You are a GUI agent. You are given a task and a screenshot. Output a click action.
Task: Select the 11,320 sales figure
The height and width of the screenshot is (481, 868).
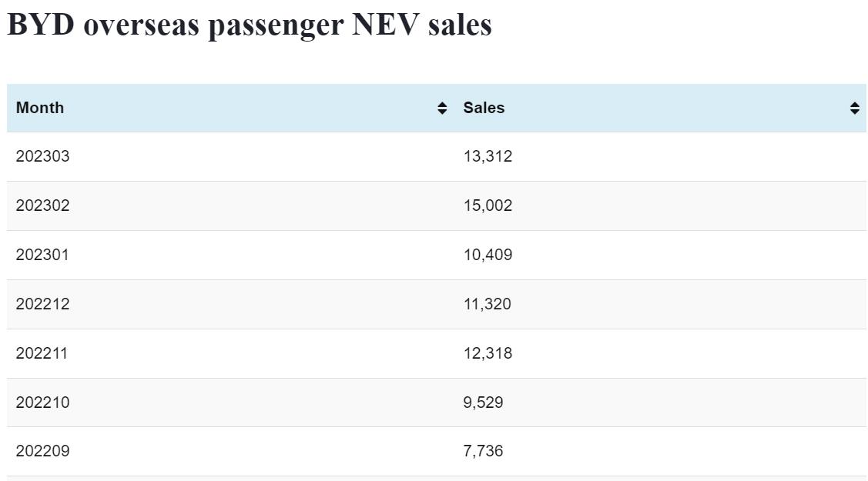[487, 304]
